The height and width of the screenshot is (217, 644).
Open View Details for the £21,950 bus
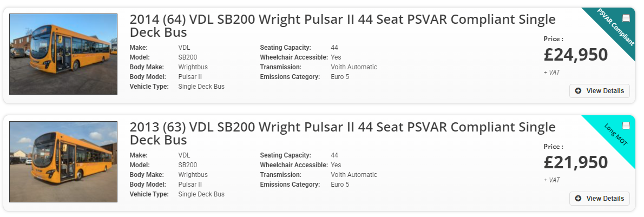[600, 199]
